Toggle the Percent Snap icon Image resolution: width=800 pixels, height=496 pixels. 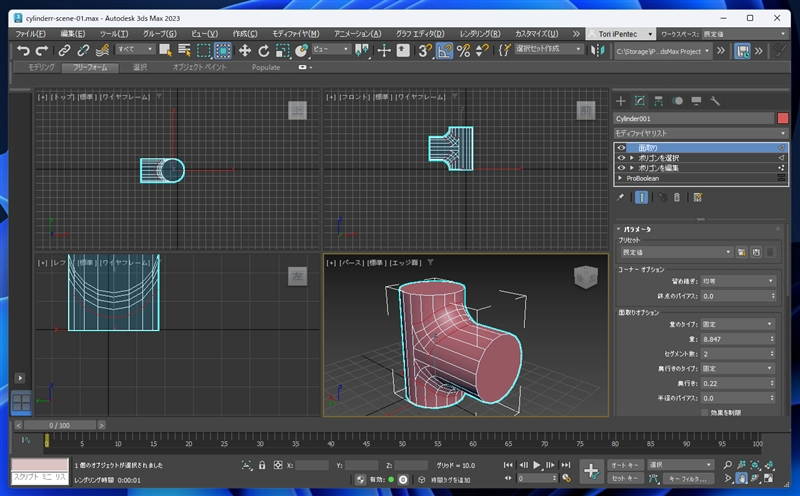click(463, 50)
